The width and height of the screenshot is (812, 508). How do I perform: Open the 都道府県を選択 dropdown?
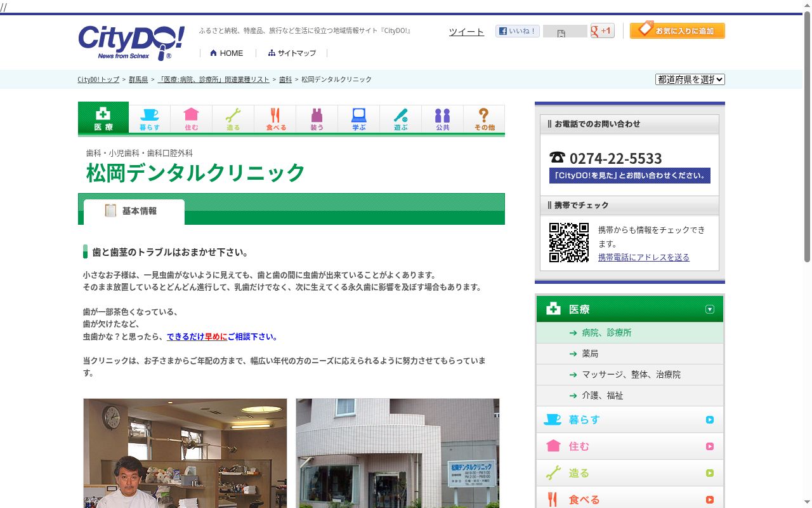pyautogui.click(x=690, y=79)
